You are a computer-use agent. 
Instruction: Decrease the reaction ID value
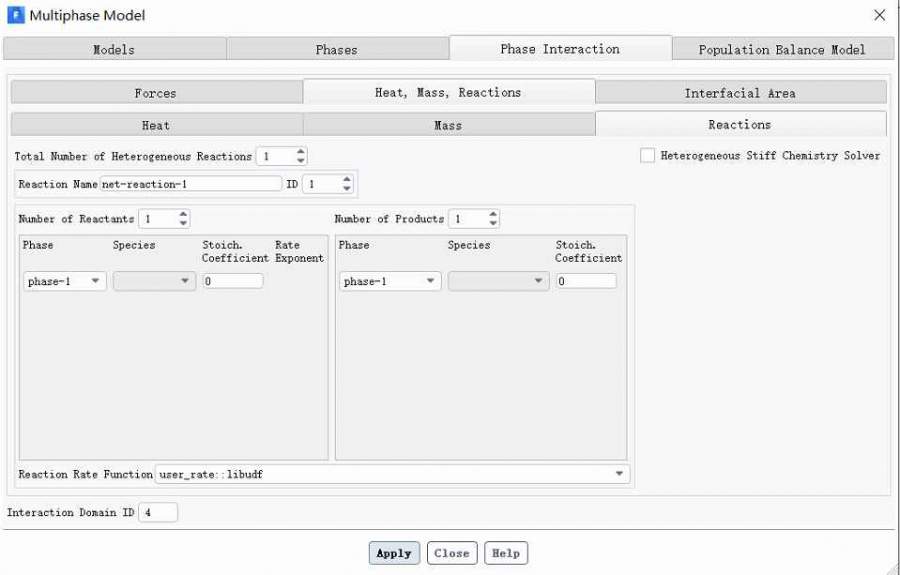[346, 188]
